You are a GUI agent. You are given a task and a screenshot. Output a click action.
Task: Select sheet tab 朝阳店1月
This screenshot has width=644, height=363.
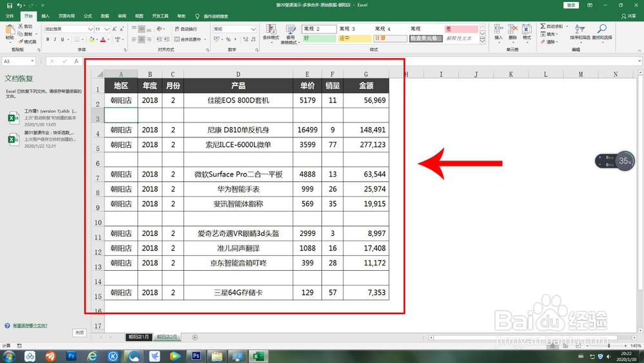pos(139,337)
